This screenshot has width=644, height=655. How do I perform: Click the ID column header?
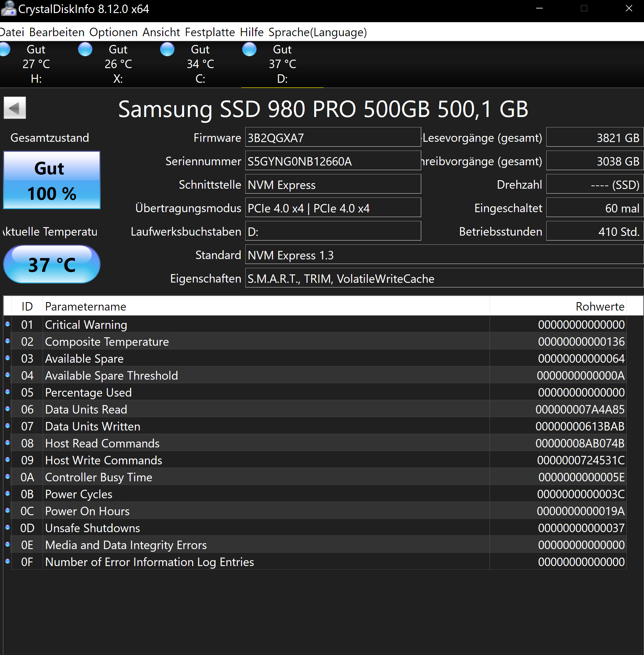coord(27,306)
